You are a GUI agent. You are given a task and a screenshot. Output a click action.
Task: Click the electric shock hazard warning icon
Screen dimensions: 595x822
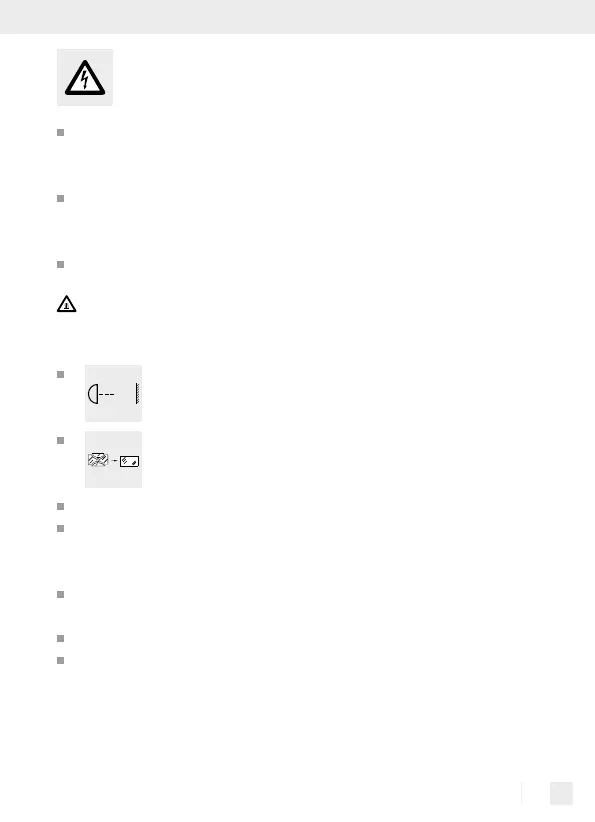[x=85, y=78]
